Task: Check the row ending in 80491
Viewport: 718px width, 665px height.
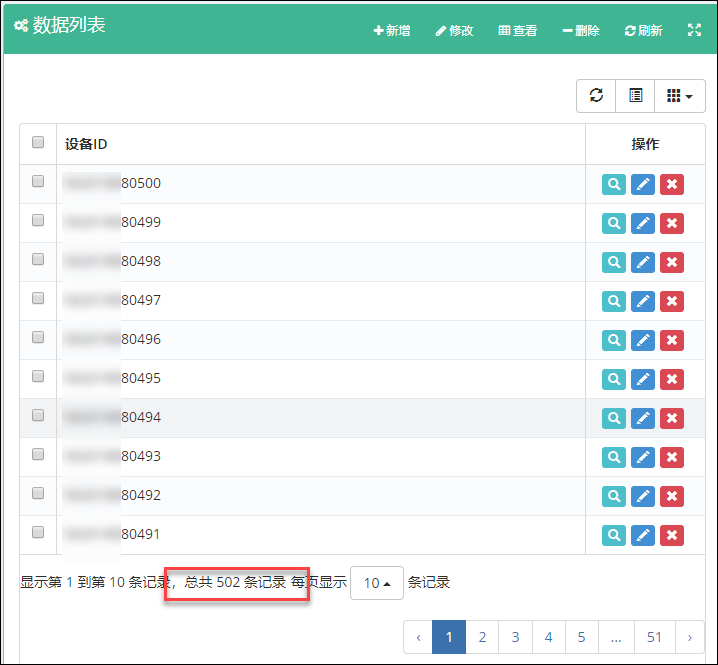Action: (38, 531)
